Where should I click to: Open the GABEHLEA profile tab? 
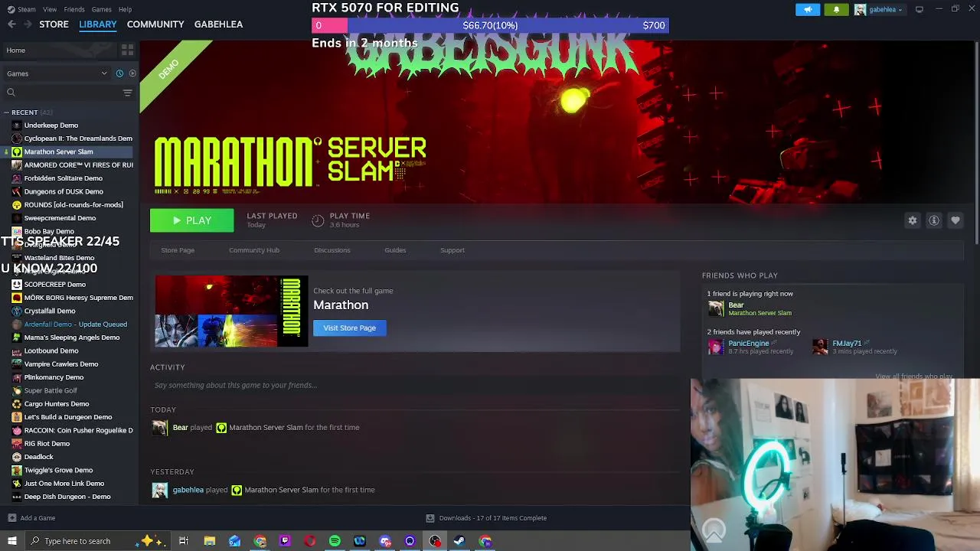click(x=218, y=24)
